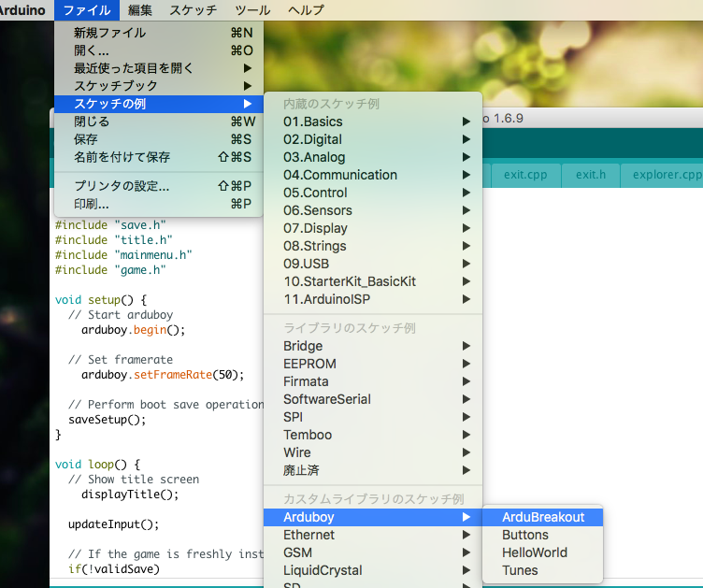This screenshot has width=703, height=588.
Task: Open the 廃止済 examples submenu
Action: tap(373, 470)
